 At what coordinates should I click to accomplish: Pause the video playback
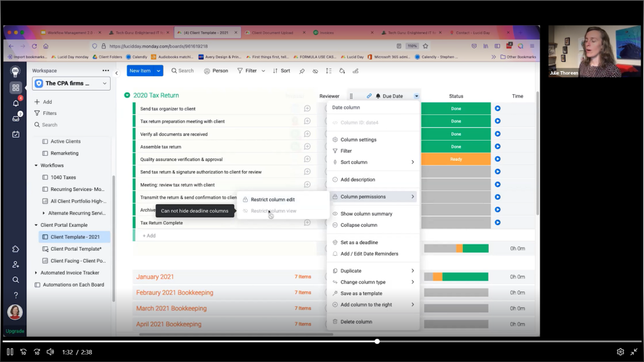pyautogui.click(x=10, y=352)
